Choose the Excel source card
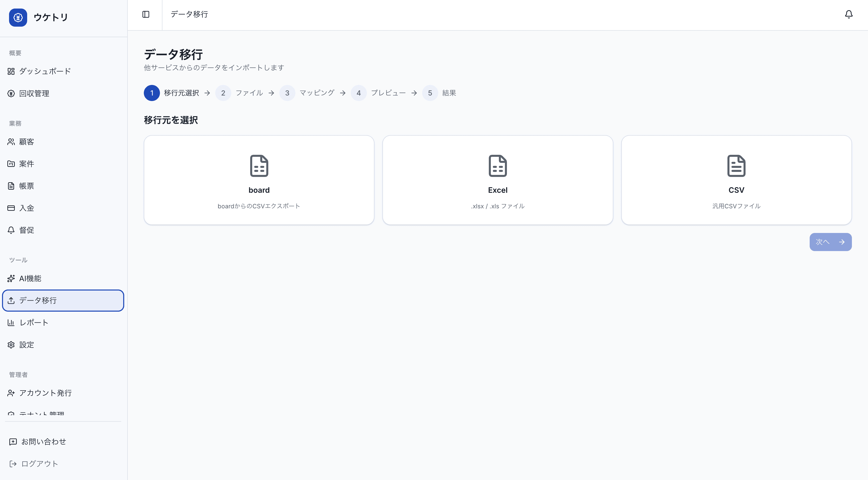The height and width of the screenshot is (480, 868). pyautogui.click(x=497, y=180)
